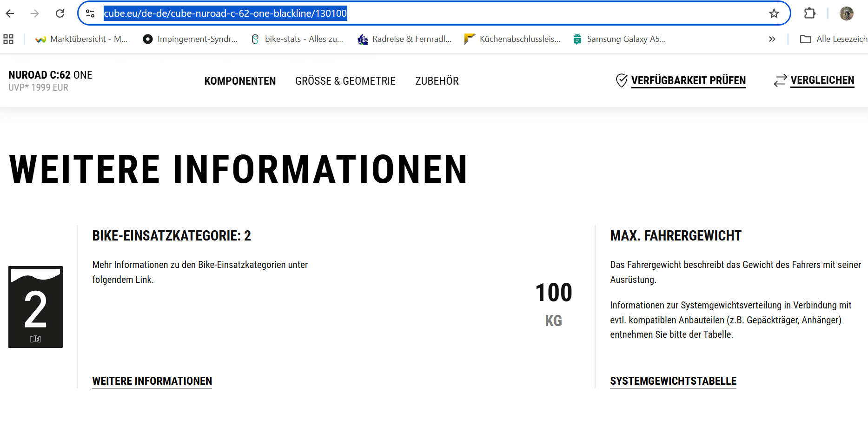Open the site information icon in address bar
Viewport: 868px width, 421px height.
coord(91,13)
